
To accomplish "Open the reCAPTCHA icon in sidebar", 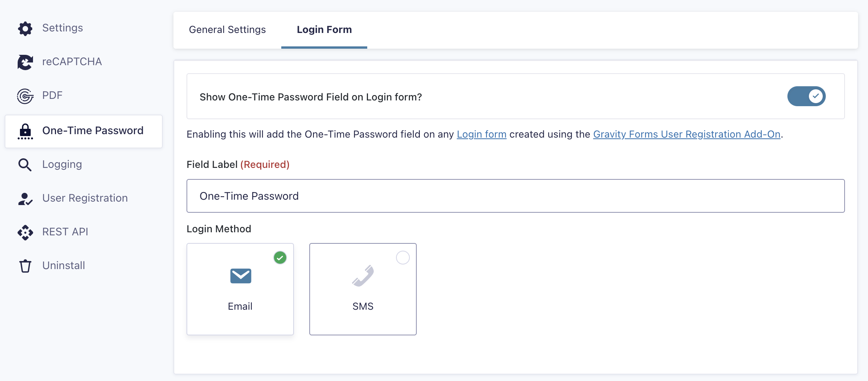I will [25, 62].
